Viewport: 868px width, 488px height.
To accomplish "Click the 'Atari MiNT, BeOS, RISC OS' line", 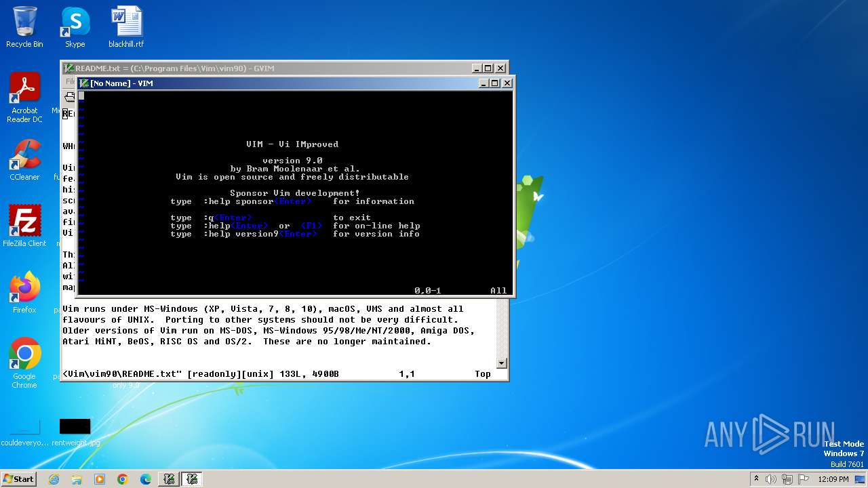I will coord(247,342).
